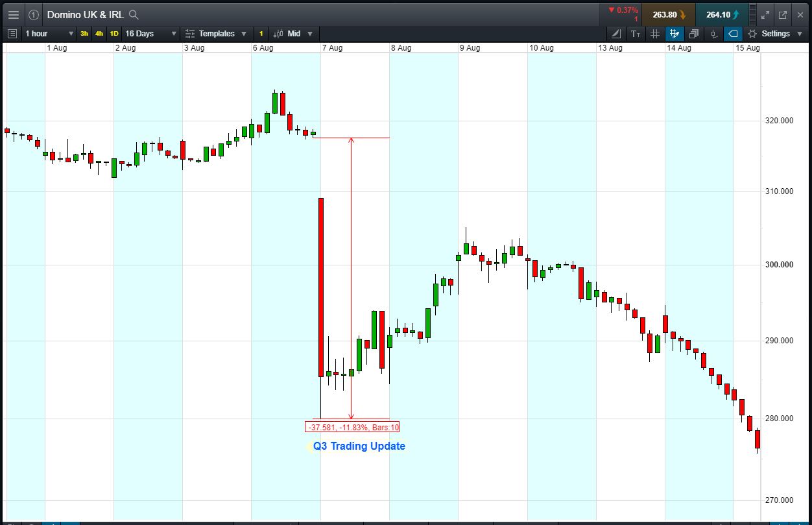Click the 290.000 price axis label
Viewport: 812px width, 525px height.
(x=779, y=341)
